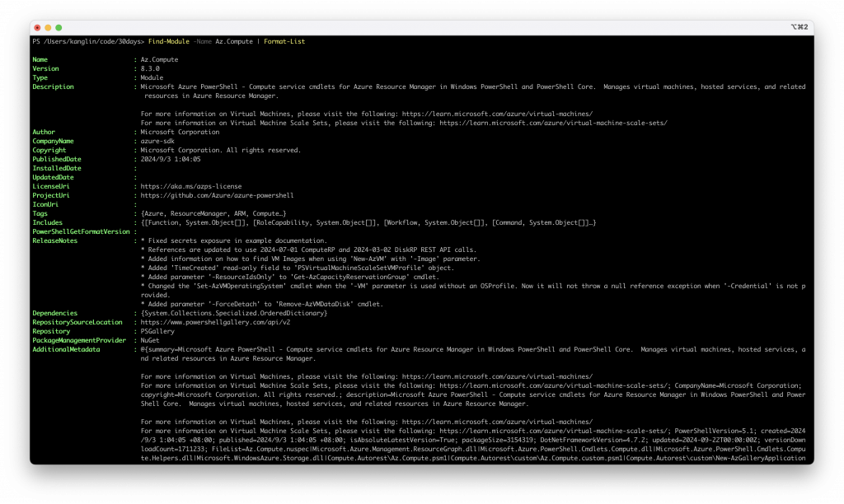Select the ReleaseNotes field label
This screenshot has height=504, width=844.
[55, 241]
